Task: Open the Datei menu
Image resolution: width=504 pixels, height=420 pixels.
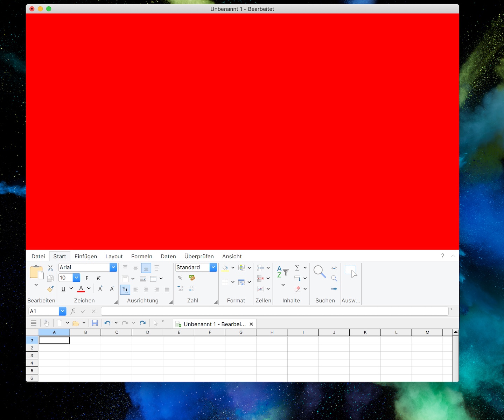Action: tap(38, 257)
